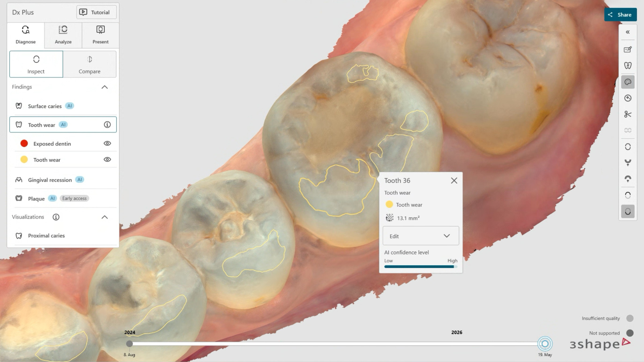
Task: Open the annotation edit tool in right toolbar
Action: click(628, 50)
